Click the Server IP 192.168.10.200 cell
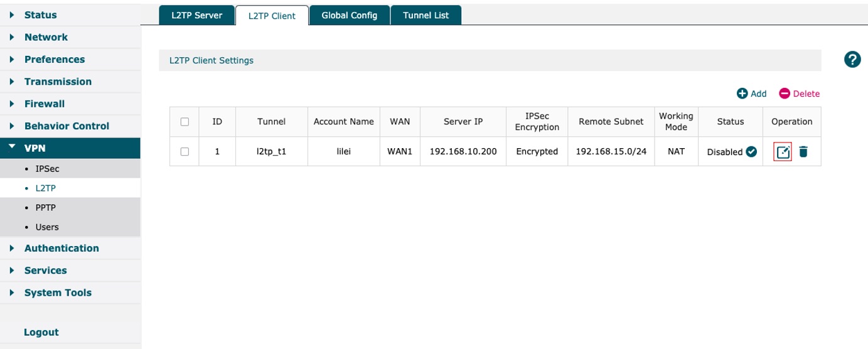 click(463, 151)
